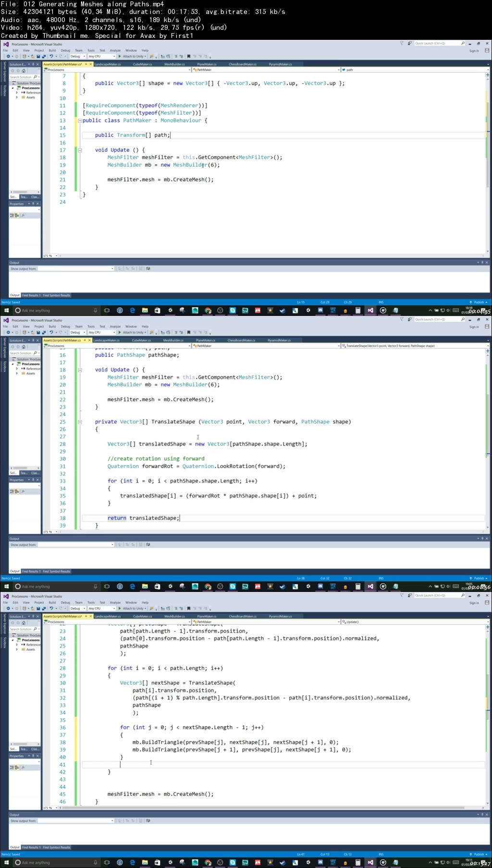
Task: Switch to LandscapeMaker.cs tab in top screenshot
Action: click(108, 64)
